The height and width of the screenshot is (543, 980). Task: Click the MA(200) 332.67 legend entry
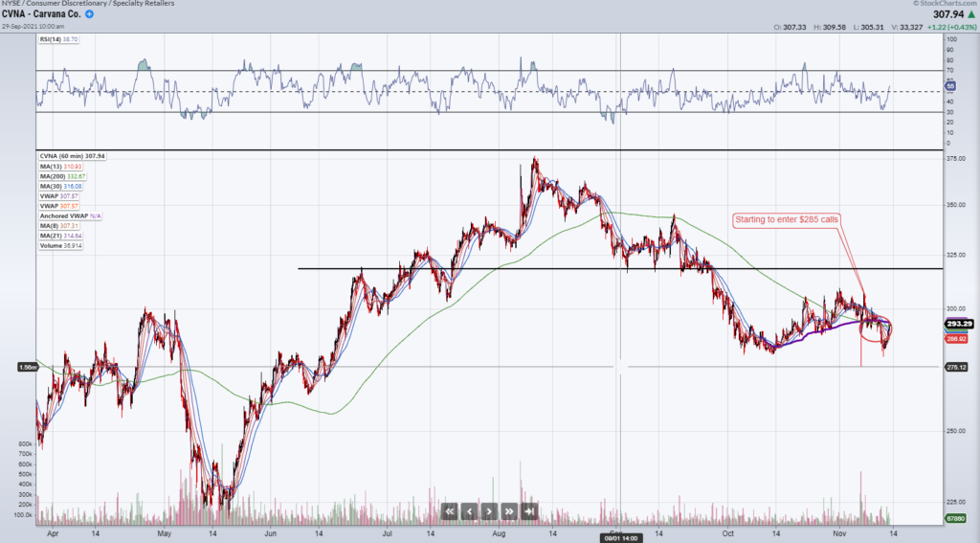click(62, 176)
